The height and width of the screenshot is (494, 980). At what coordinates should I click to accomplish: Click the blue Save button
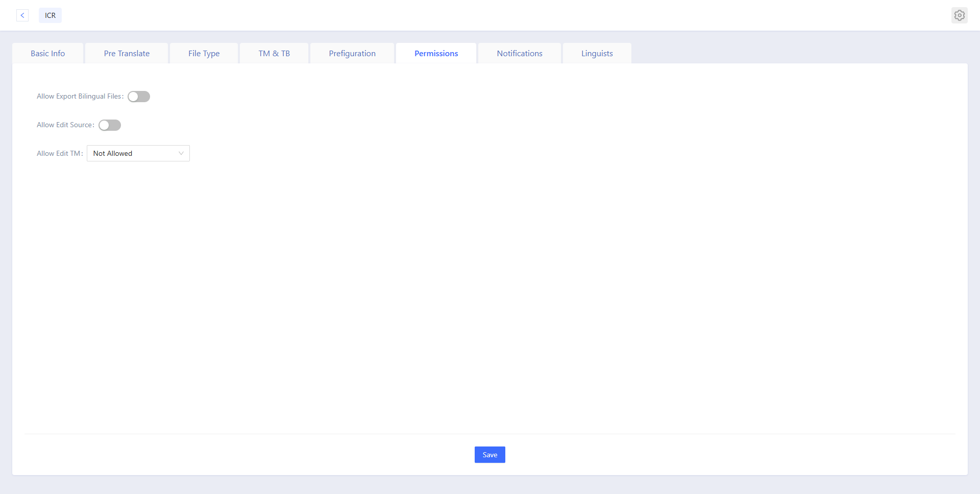coord(490,455)
